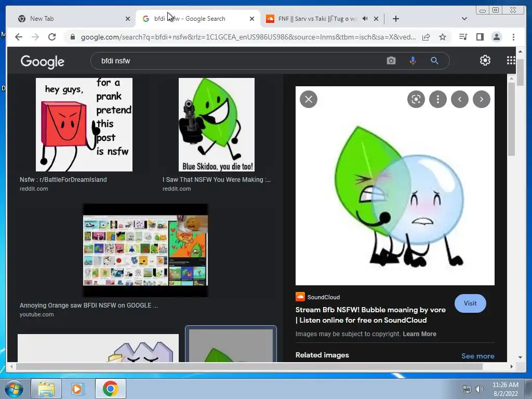Click the taskbar clock 11:26 AM

[x=506, y=385]
